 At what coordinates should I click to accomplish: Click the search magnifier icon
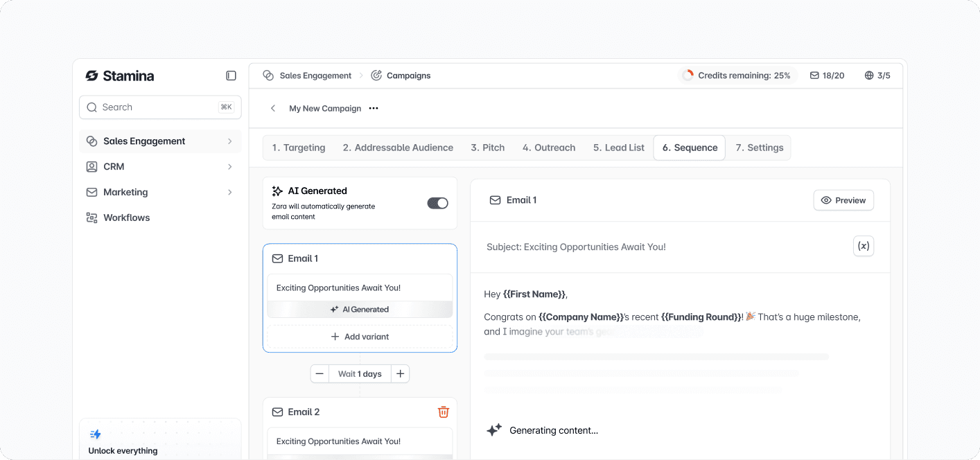tap(91, 107)
